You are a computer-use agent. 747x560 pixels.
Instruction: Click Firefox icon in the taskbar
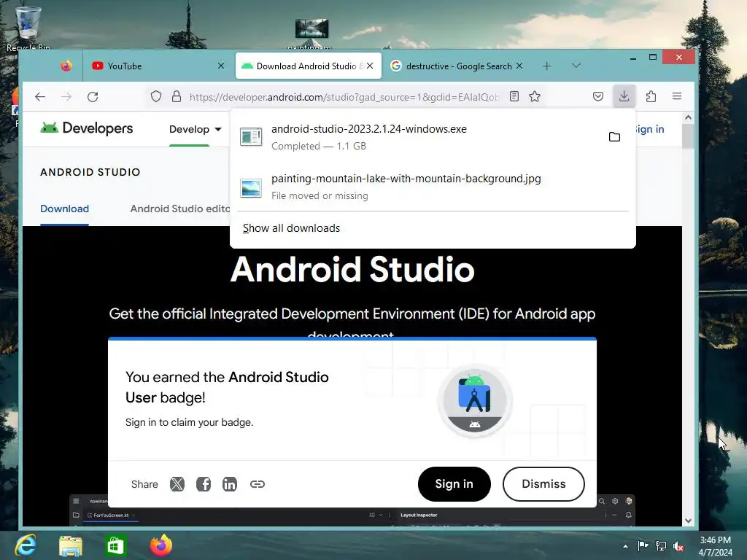coord(161,545)
